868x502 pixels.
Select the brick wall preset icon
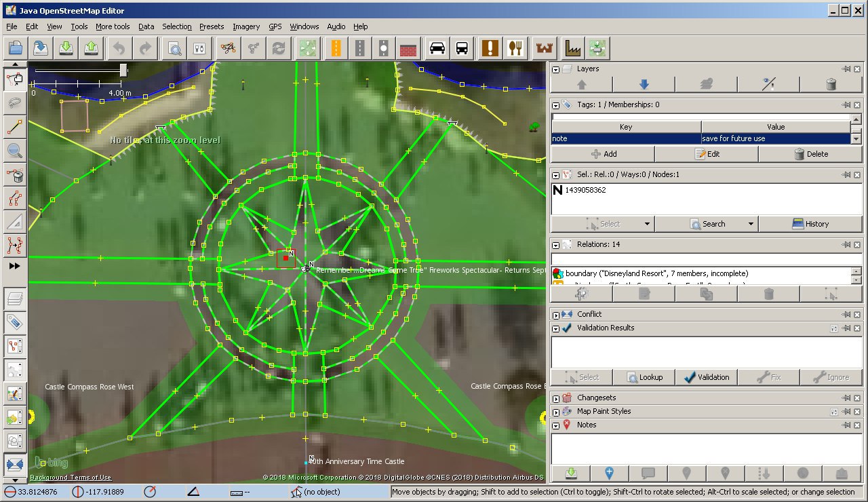pyautogui.click(x=408, y=48)
